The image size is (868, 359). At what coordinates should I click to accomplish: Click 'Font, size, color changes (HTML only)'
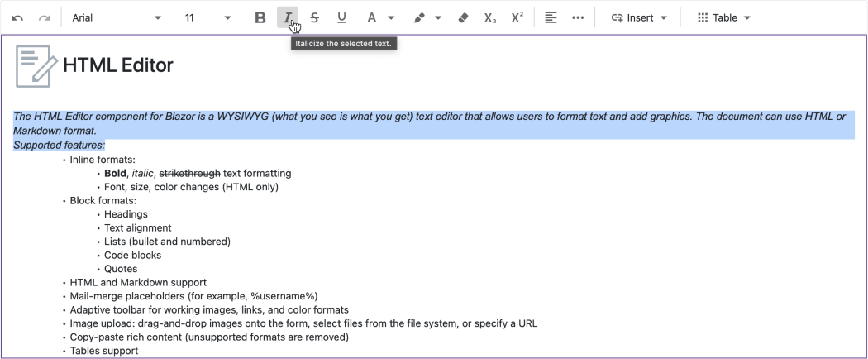tap(191, 187)
